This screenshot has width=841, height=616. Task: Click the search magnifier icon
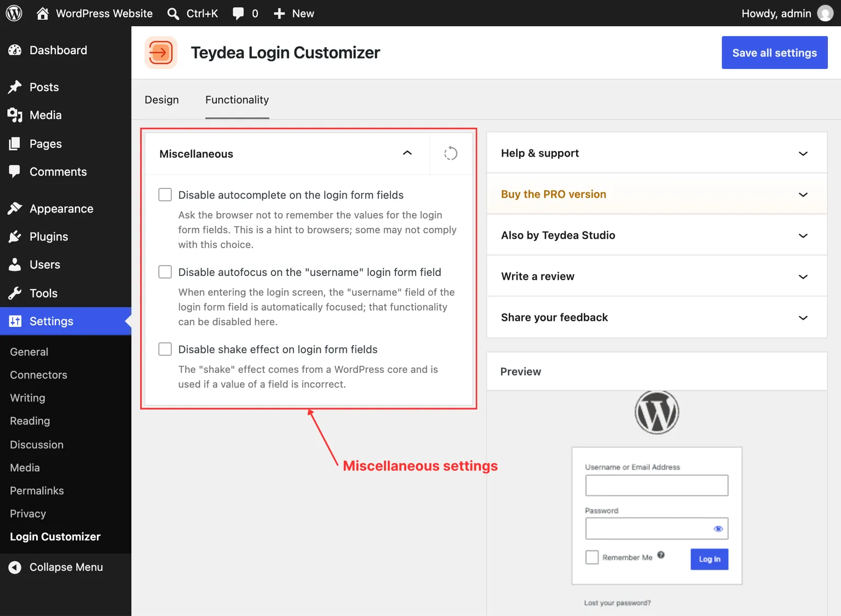coord(173,14)
